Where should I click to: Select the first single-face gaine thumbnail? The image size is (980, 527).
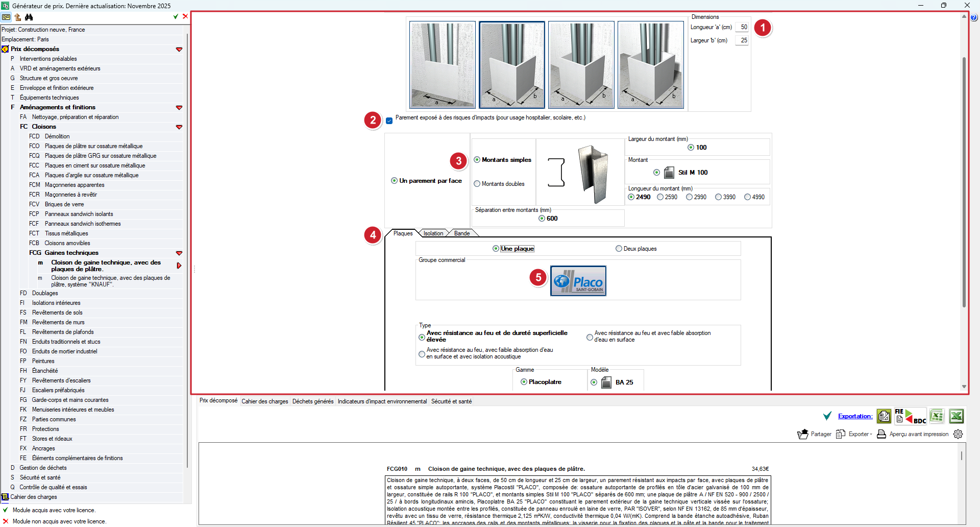tap(443, 65)
